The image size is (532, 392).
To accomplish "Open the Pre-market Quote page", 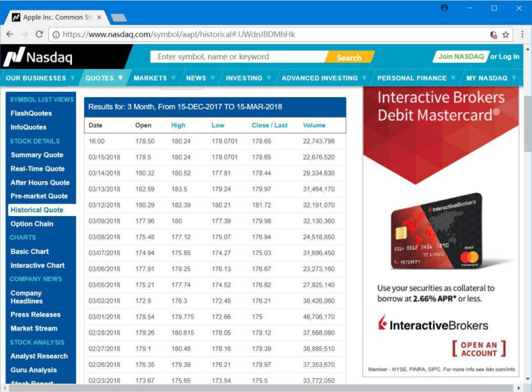I will [x=39, y=196].
